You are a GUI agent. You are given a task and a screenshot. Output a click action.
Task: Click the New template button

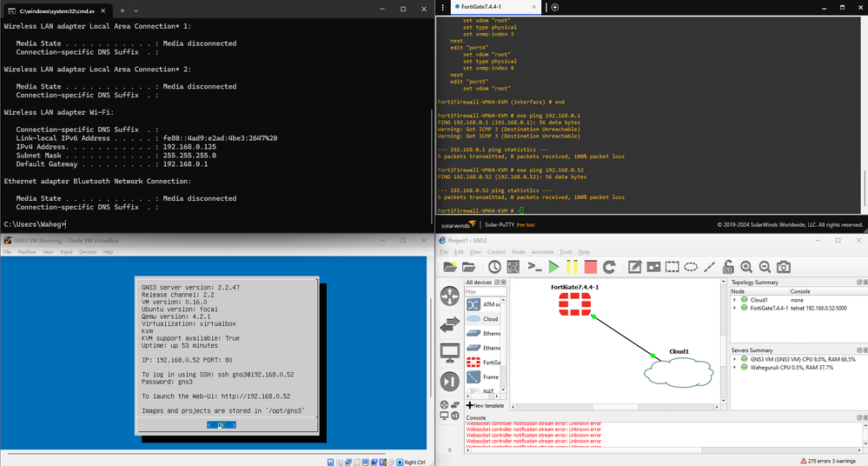pyautogui.click(x=485, y=406)
